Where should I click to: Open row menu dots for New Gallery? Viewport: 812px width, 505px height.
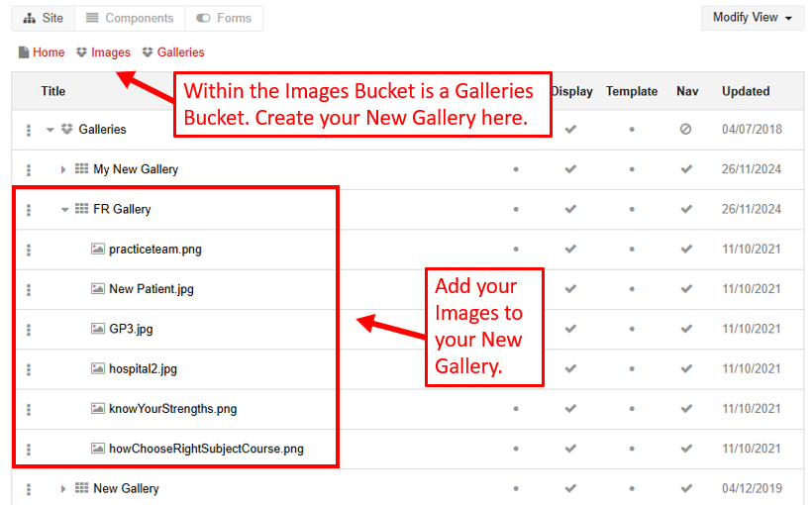point(29,489)
